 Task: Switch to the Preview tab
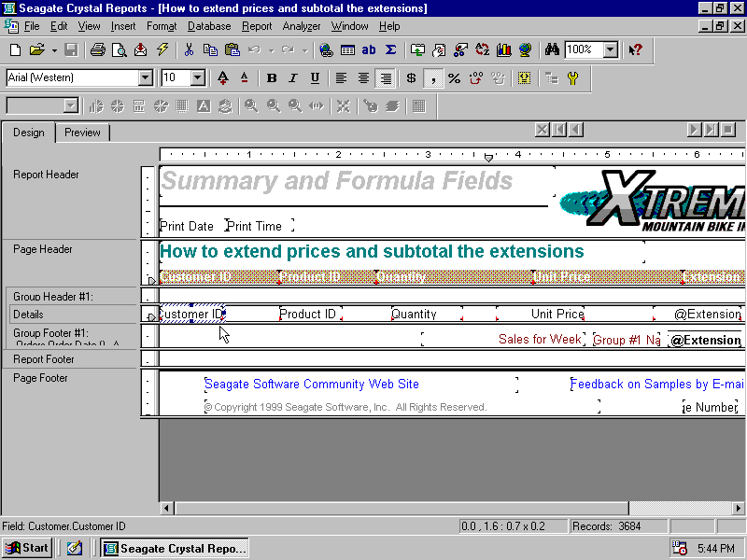pyautogui.click(x=82, y=133)
